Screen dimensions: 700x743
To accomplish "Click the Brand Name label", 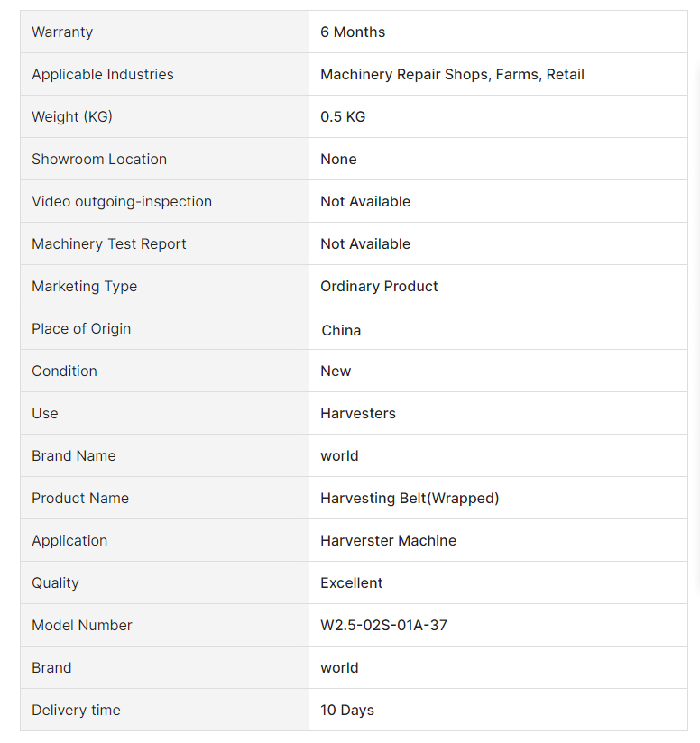I will (74, 455).
